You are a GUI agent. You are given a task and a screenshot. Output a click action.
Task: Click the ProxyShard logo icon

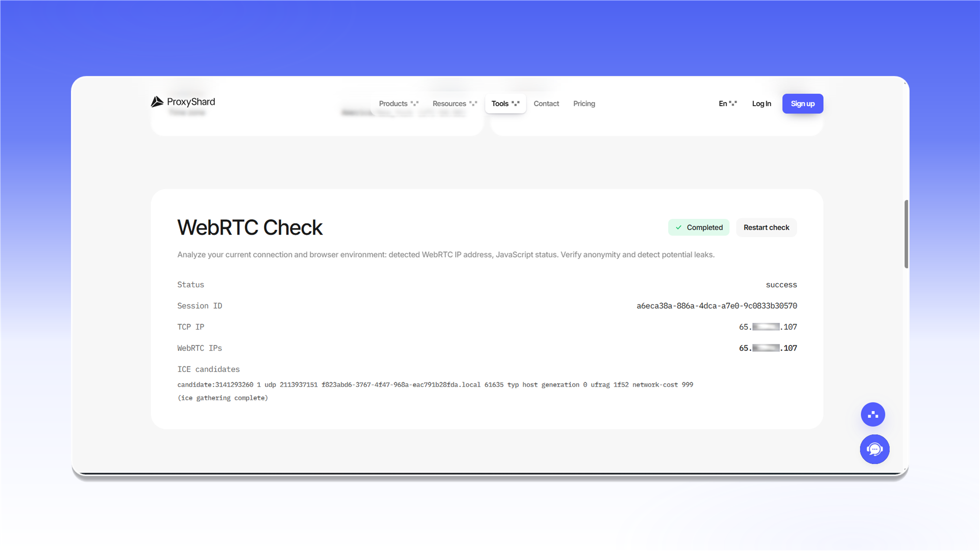pos(157,102)
